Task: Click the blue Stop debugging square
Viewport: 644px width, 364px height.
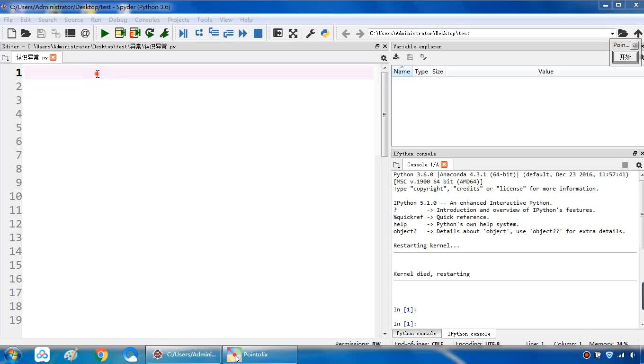Action: [x=258, y=33]
